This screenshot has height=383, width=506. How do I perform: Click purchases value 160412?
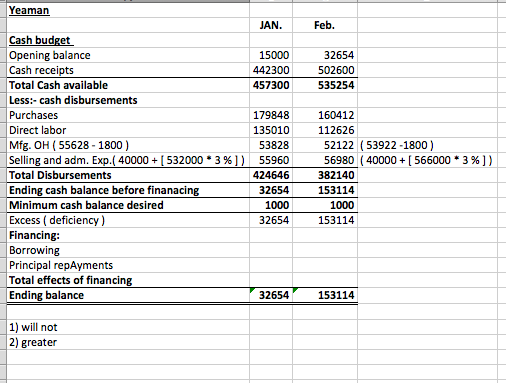325,115
